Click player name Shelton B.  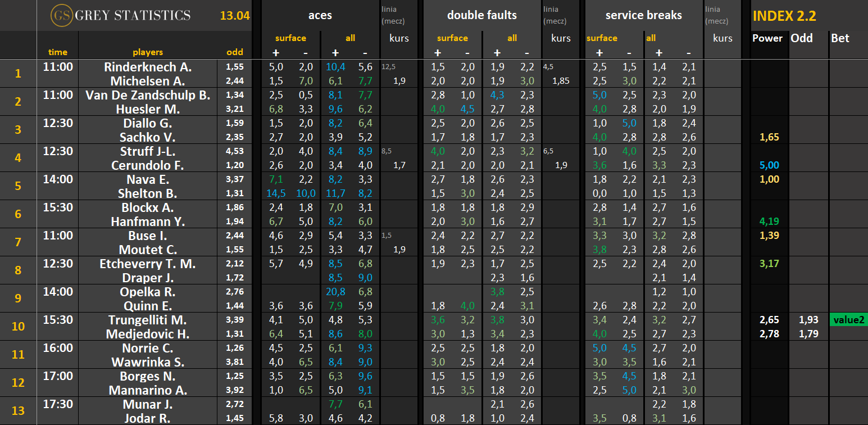[x=148, y=193]
